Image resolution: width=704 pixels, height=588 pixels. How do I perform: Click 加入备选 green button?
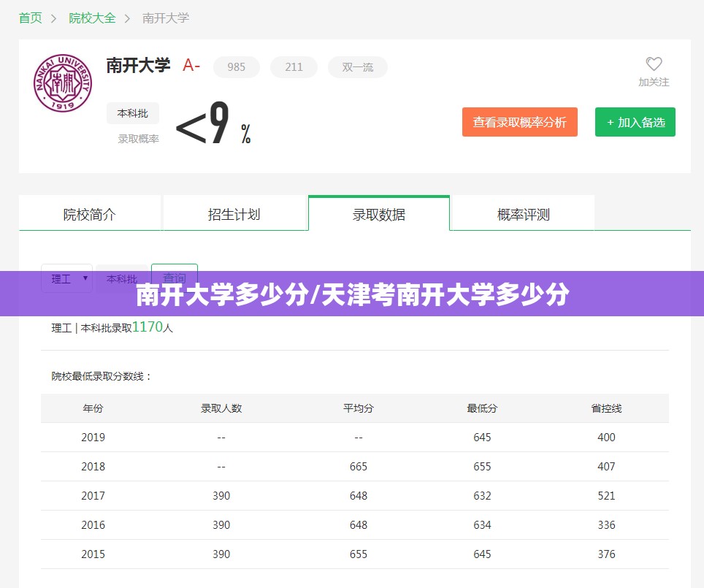pyautogui.click(x=635, y=122)
